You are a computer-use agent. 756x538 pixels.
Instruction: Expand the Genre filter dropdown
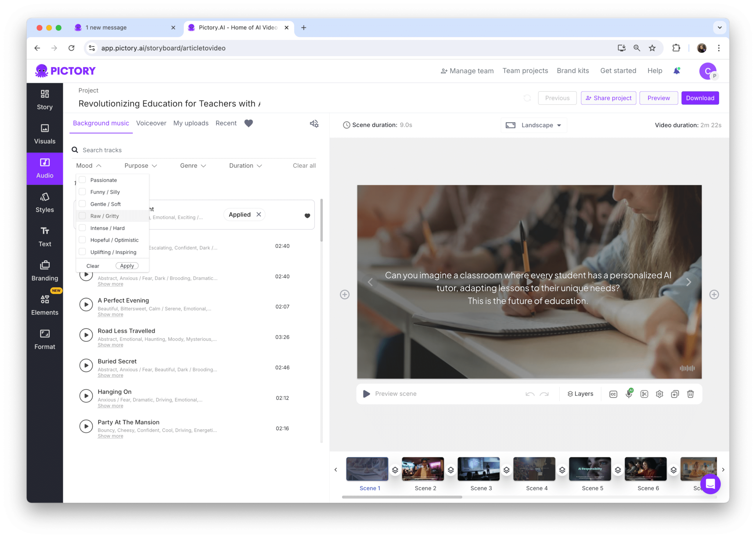[x=193, y=165]
